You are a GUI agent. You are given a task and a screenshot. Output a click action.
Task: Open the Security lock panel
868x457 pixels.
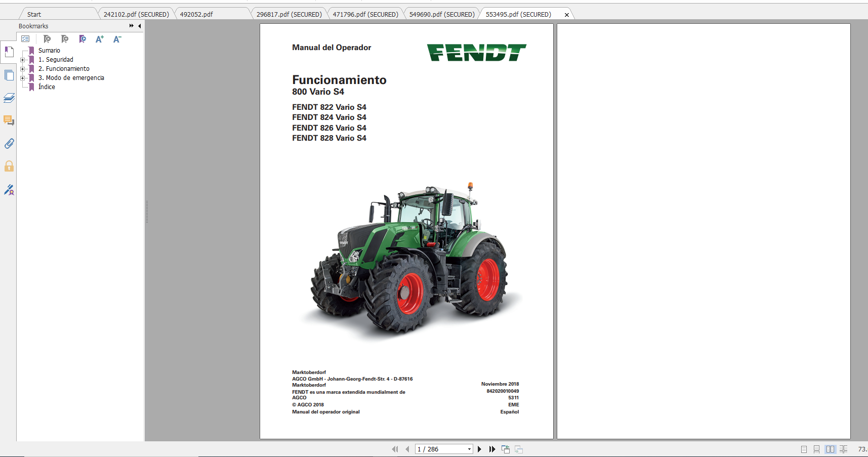(9, 167)
